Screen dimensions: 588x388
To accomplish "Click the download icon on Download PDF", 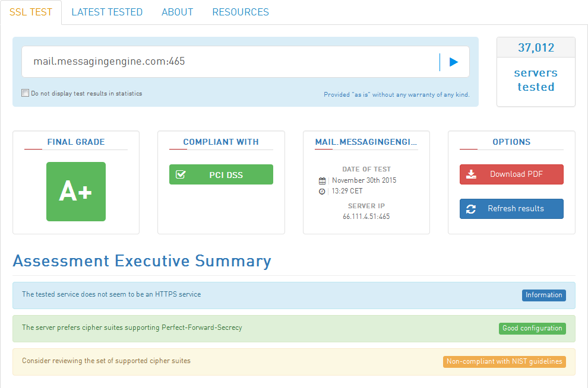I will (x=471, y=174).
